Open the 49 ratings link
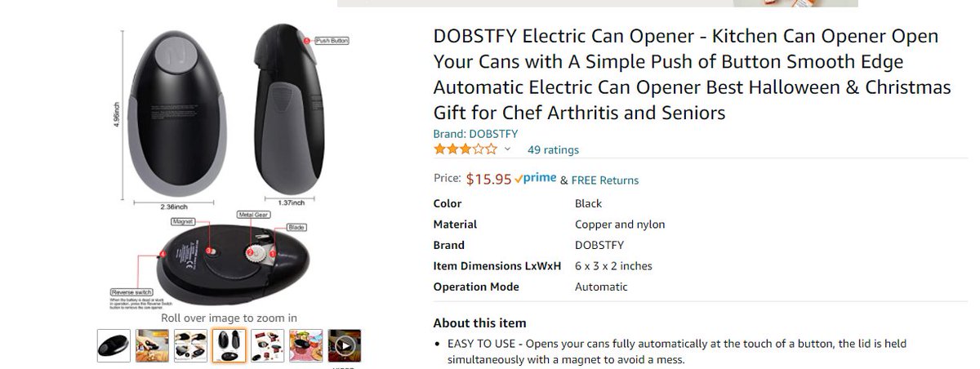 pyautogui.click(x=553, y=149)
